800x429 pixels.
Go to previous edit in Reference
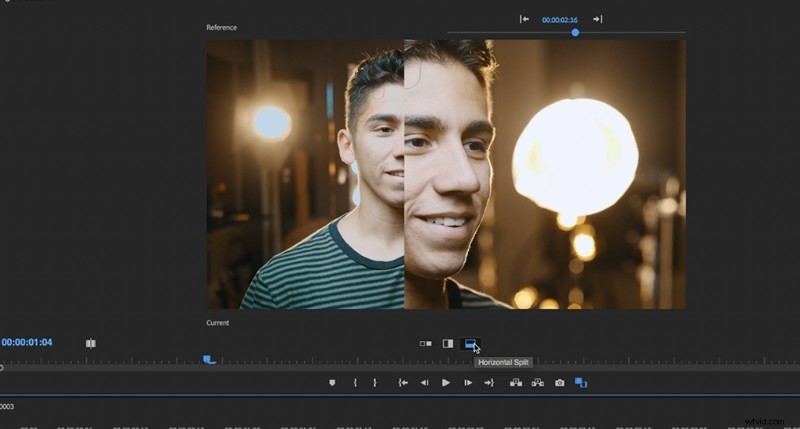pos(524,19)
